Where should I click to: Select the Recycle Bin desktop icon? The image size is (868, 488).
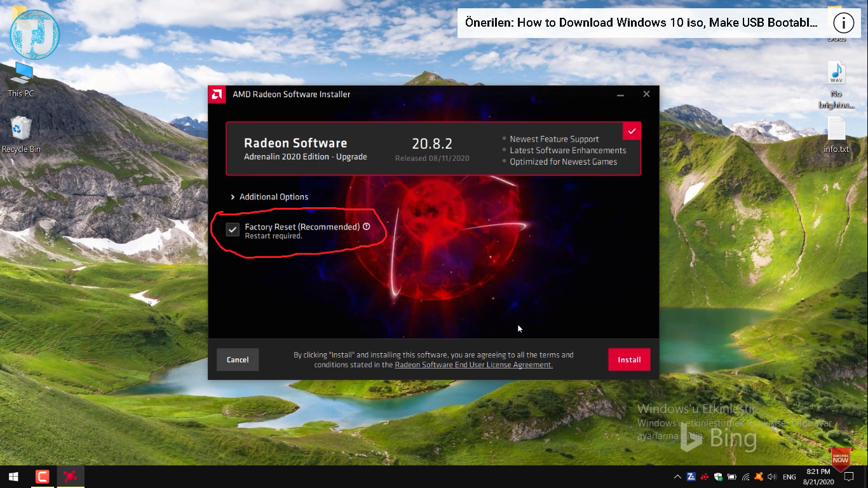[21, 135]
